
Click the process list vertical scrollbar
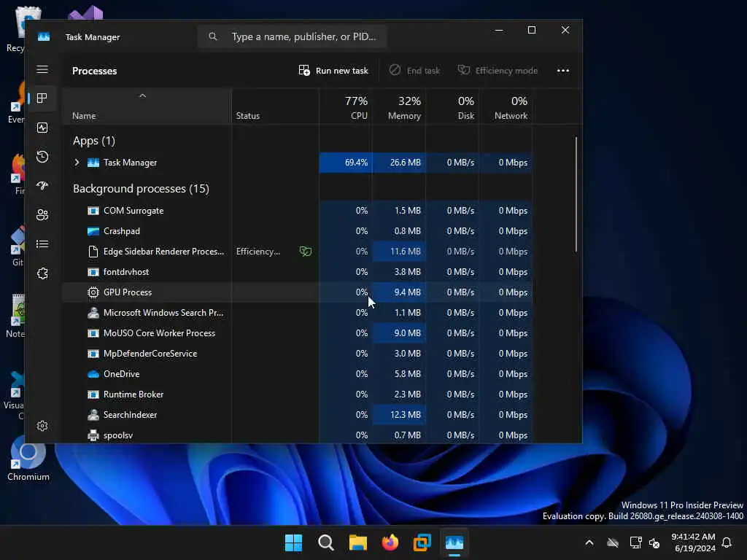[576, 194]
